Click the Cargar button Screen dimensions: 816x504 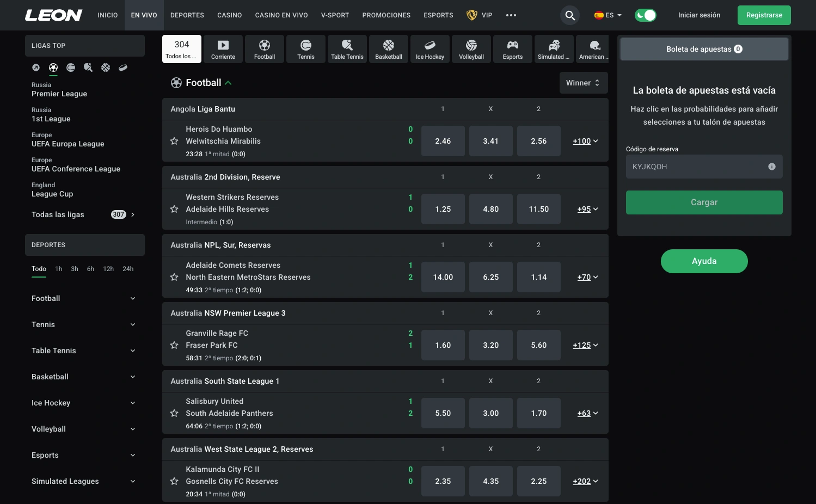click(704, 202)
